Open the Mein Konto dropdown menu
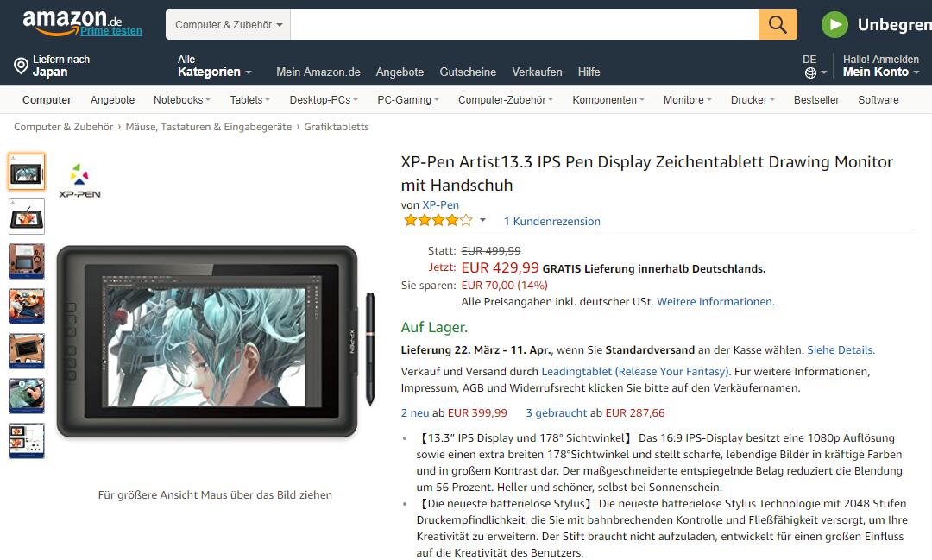The height and width of the screenshot is (560, 932). (881, 66)
